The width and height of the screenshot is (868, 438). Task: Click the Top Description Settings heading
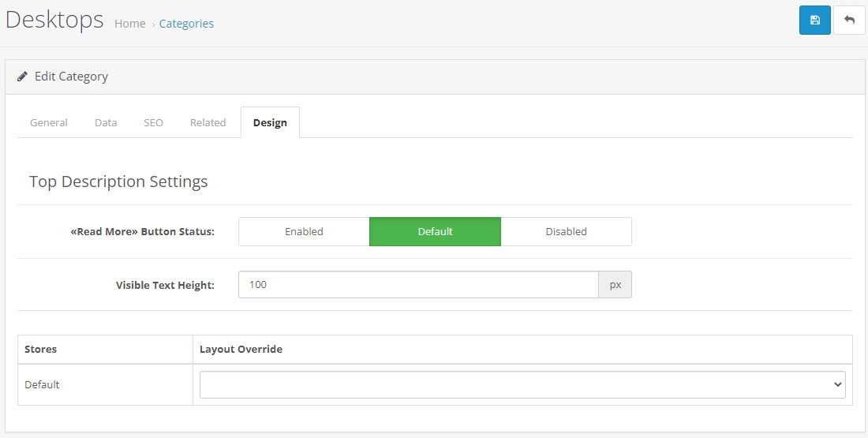click(118, 182)
